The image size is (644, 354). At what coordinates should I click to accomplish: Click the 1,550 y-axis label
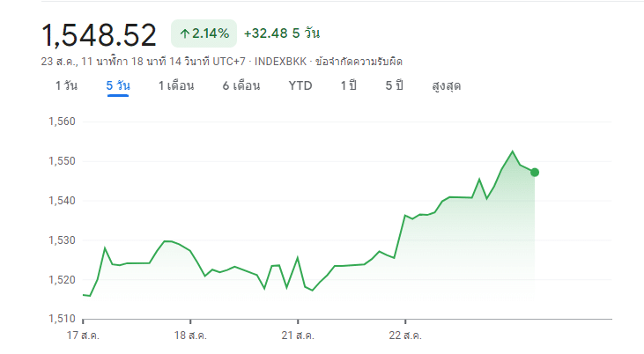[x=62, y=161]
